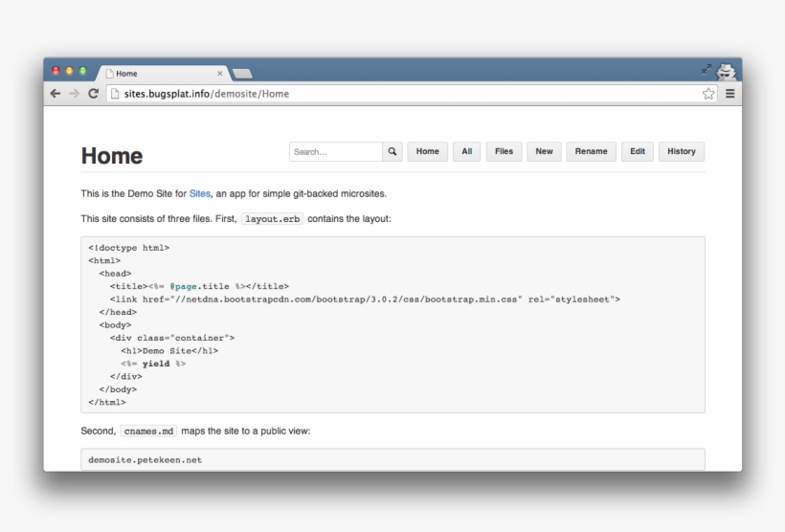Open the Chrome hamburger menu
The height and width of the screenshot is (532, 785).
pos(729,94)
